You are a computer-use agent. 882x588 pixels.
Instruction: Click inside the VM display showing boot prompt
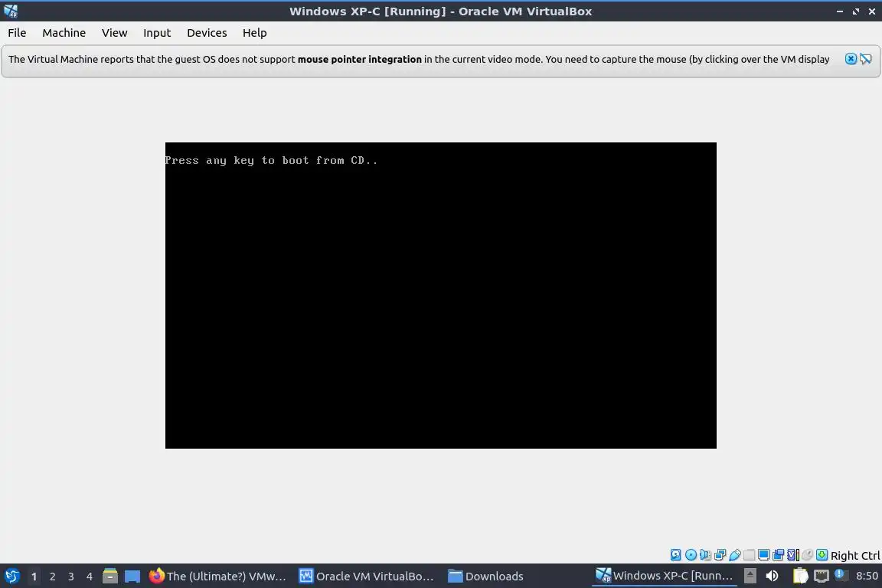pyautogui.click(x=440, y=296)
